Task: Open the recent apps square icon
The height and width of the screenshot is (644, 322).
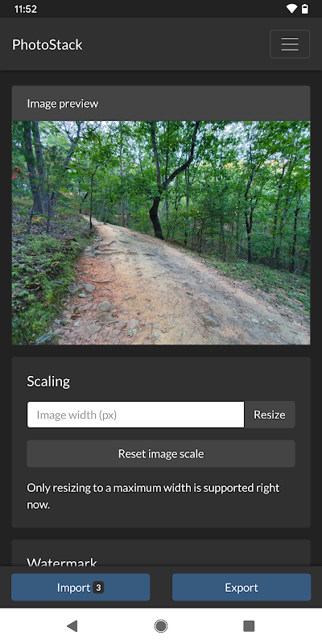Action: (249, 625)
